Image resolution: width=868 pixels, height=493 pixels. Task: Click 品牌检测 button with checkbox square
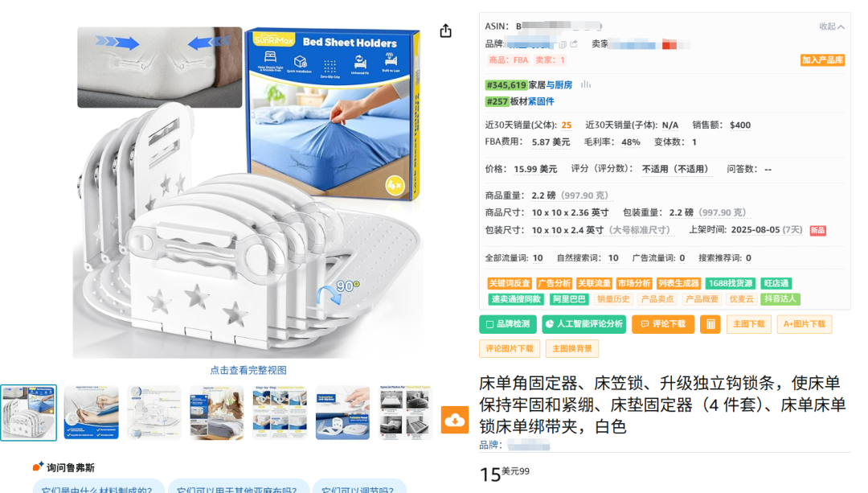pos(508,324)
